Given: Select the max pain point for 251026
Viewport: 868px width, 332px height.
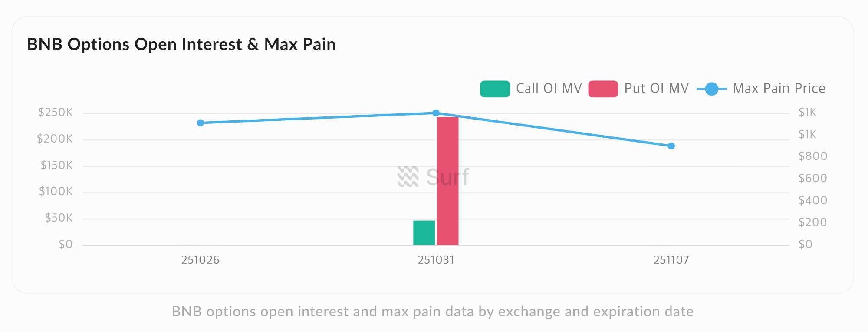Looking at the screenshot, I should coord(201,123).
